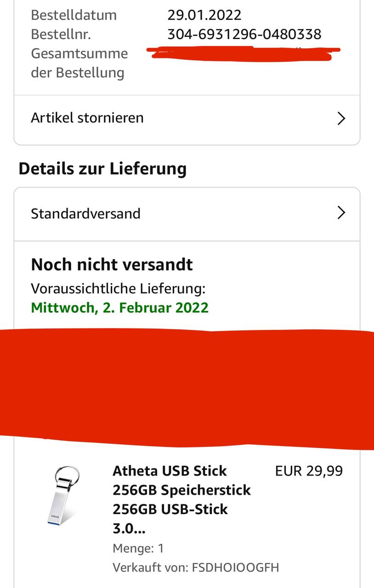Screen dimensions: 374x588
Task: Tap the Menge: 1 quantity text
Action: [x=138, y=548]
